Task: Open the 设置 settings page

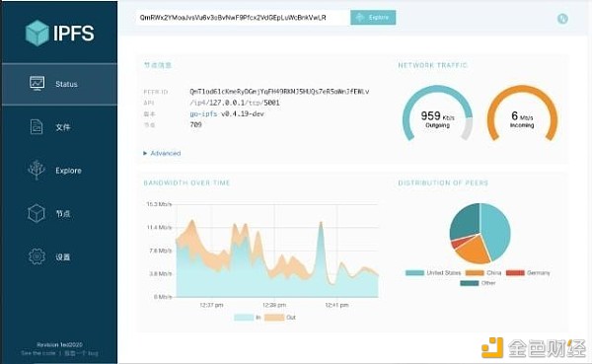Action: [x=59, y=256]
